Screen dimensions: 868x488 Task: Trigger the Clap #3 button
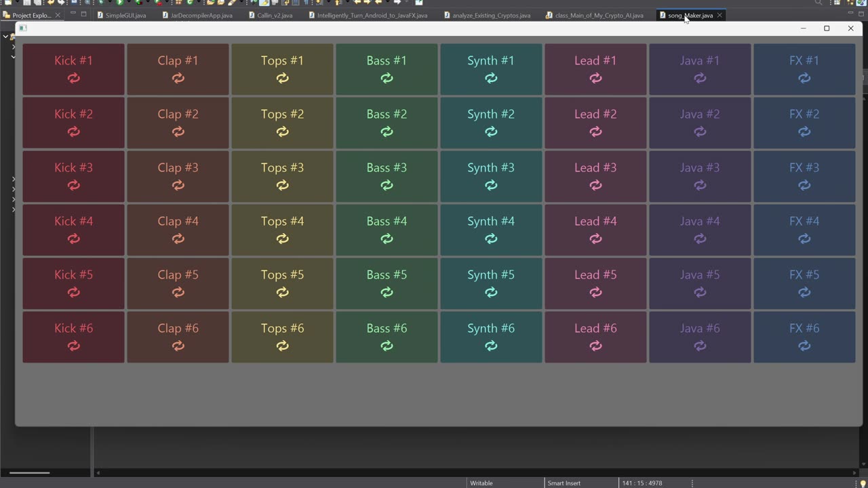coord(178,176)
